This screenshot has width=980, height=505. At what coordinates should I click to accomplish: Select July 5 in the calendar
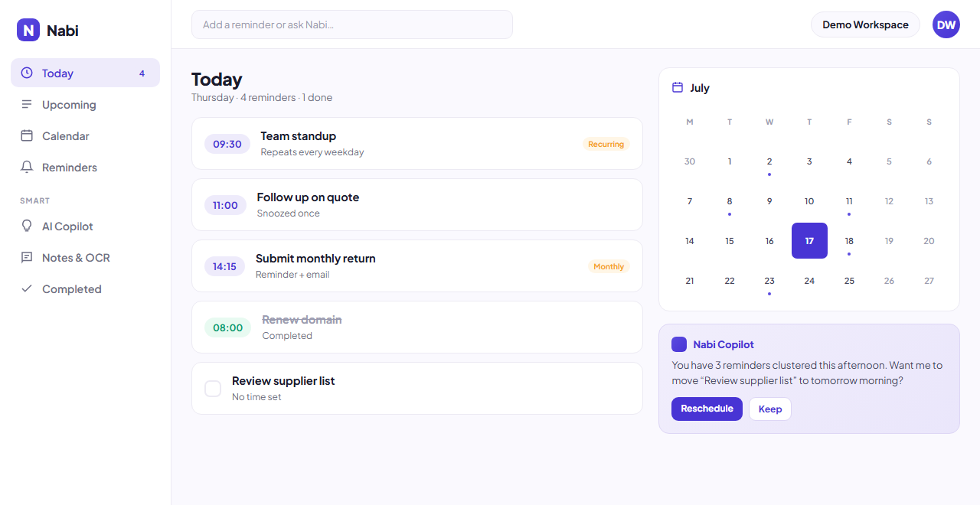(x=889, y=161)
